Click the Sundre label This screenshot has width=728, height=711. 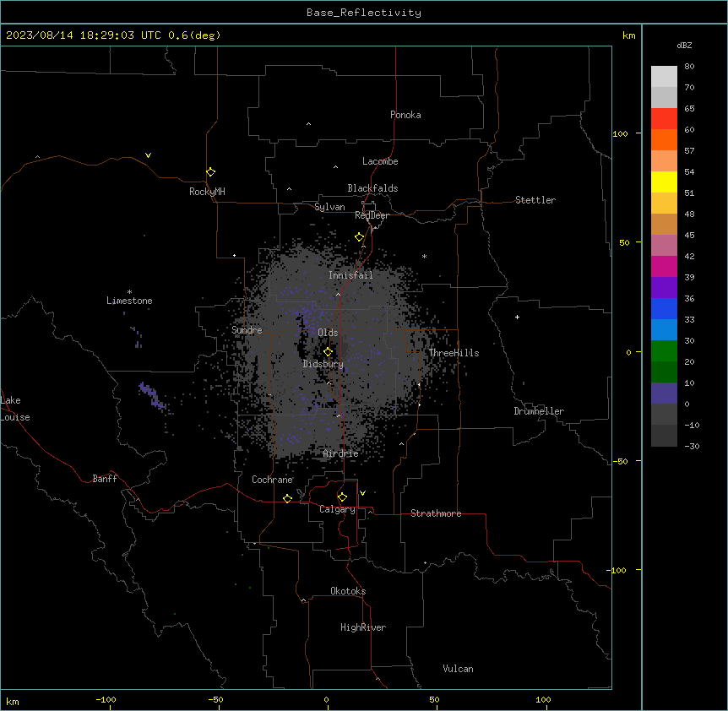(247, 330)
